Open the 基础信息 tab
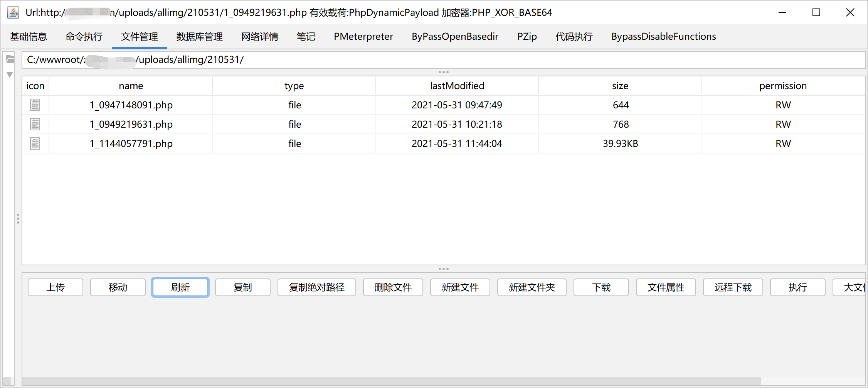This screenshot has height=388, width=868. (29, 37)
